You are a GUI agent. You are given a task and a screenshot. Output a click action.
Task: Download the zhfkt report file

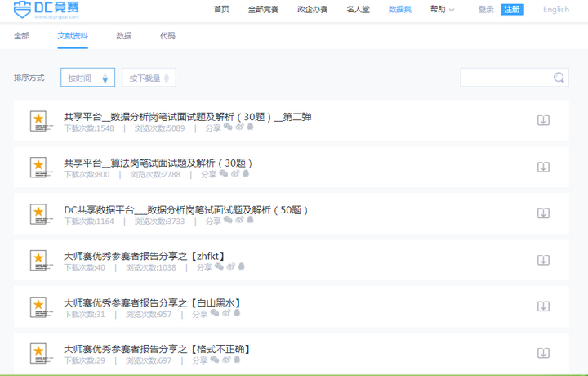tap(543, 260)
